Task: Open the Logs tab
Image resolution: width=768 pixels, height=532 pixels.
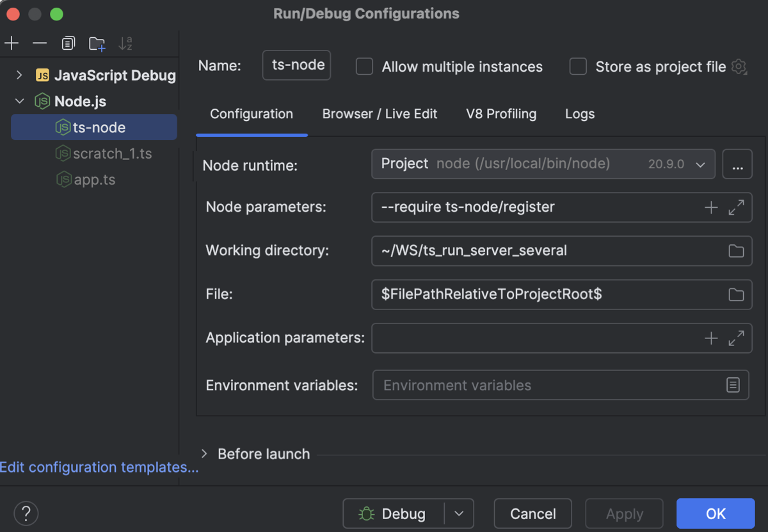Action: [580, 114]
